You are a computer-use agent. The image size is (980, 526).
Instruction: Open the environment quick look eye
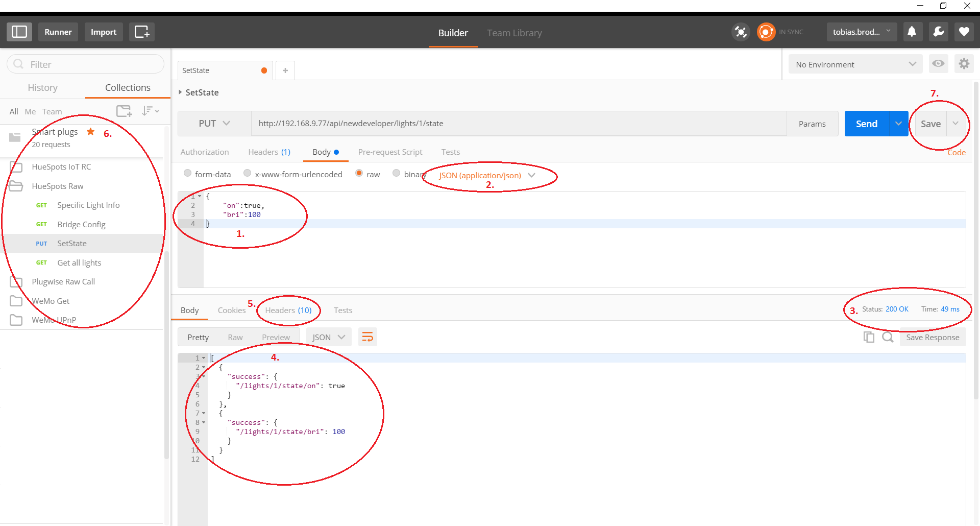click(938, 64)
